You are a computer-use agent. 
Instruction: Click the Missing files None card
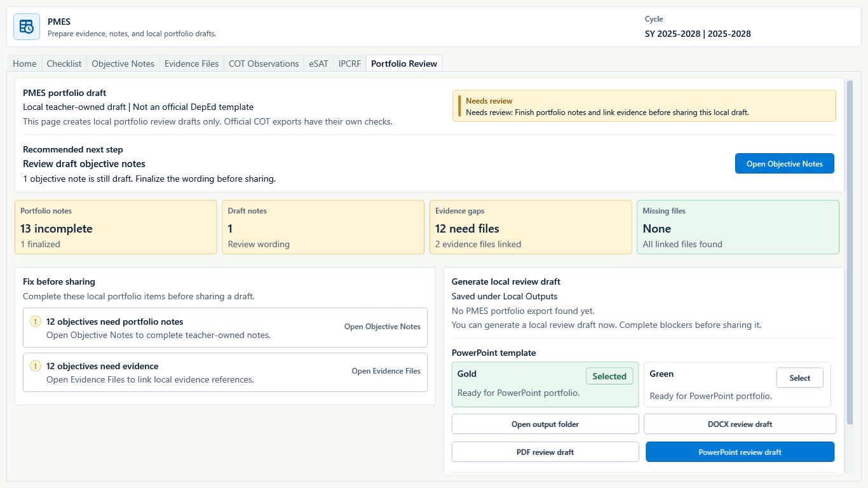(x=738, y=227)
